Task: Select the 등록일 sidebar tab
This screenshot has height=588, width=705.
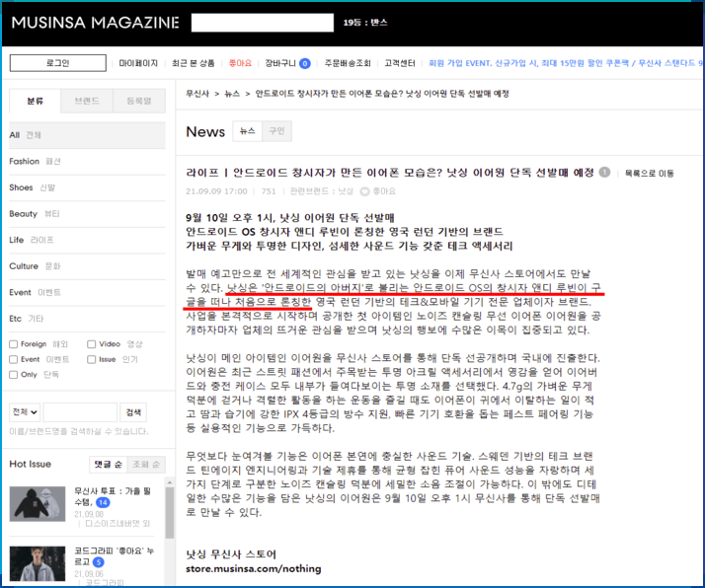Action: click(x=139, y=101)
